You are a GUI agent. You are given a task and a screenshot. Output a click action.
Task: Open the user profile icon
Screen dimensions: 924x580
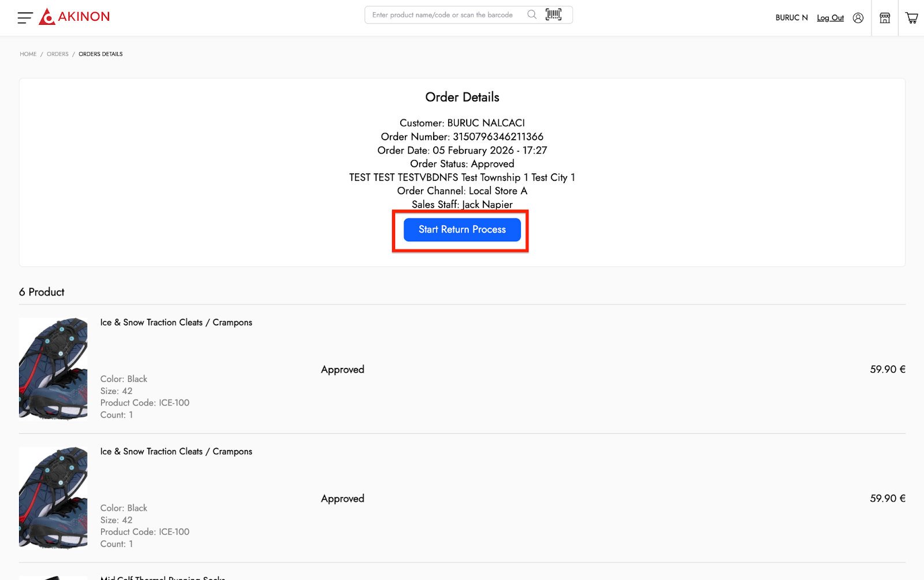click(858, 18)
